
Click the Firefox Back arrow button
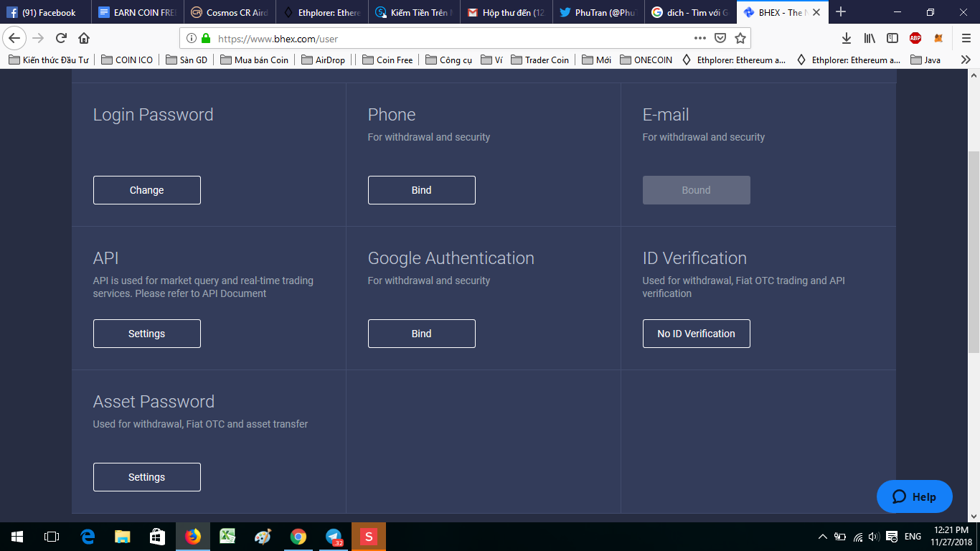pyautogui.click(x=14, y=38)
